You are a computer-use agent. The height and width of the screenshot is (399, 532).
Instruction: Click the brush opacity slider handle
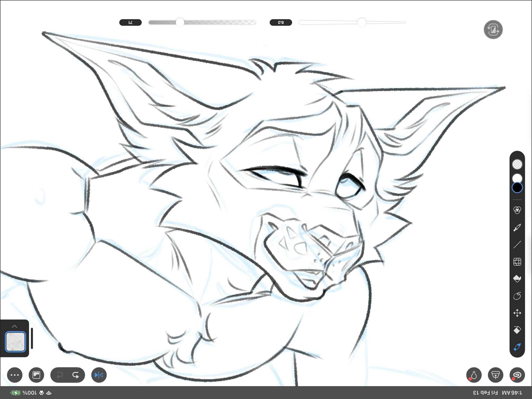(180, 23)
